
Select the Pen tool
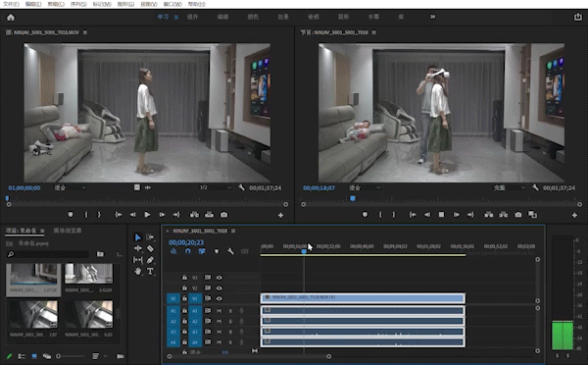pos(150,260)
